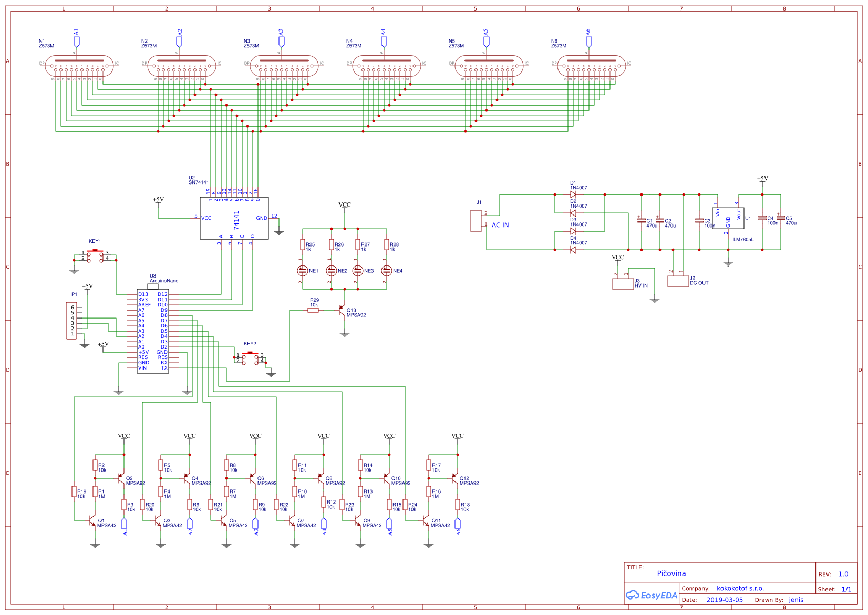Click the kokokotof s.r.o. company name

coord(740,588)
